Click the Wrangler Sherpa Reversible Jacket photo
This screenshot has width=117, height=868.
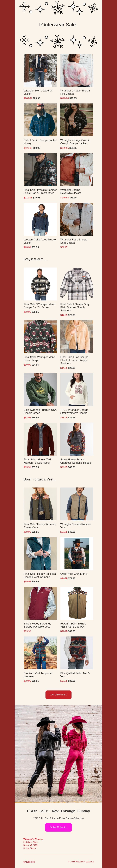click(77, 169)
